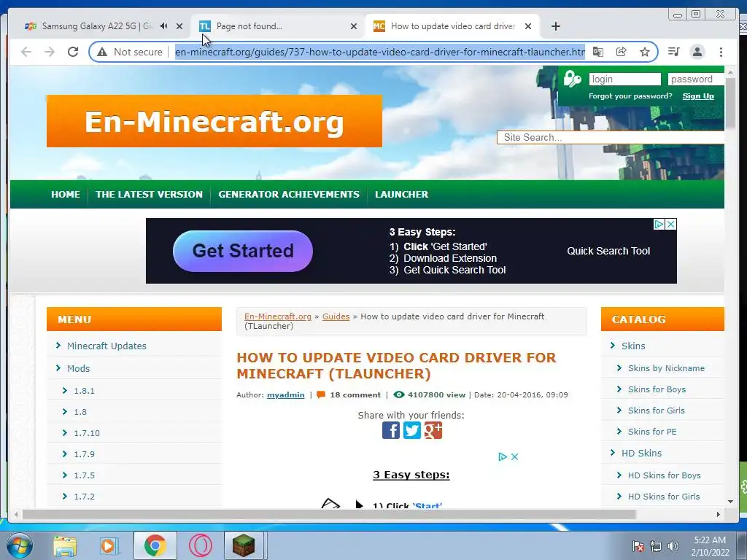Click the Not secure warning icon
Viewport: 747px width, 560px height.
(102, 52)
